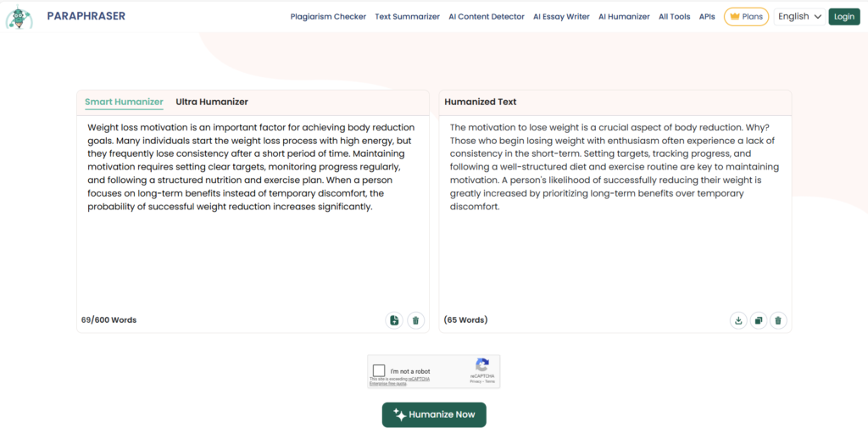This screenshot has height=433, width=868.
Task: Open the AI Content Detector page
Action: point(487,16)
